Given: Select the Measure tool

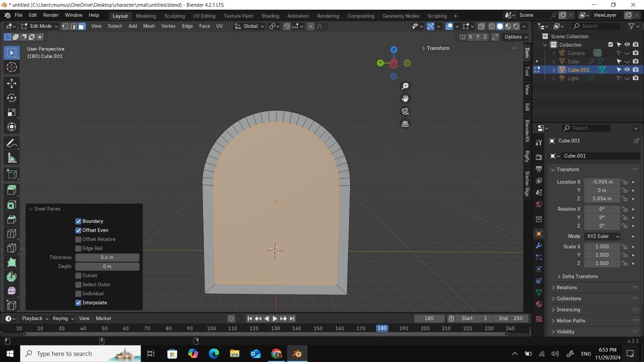Looking at the screenshot, I should point(12,158).
